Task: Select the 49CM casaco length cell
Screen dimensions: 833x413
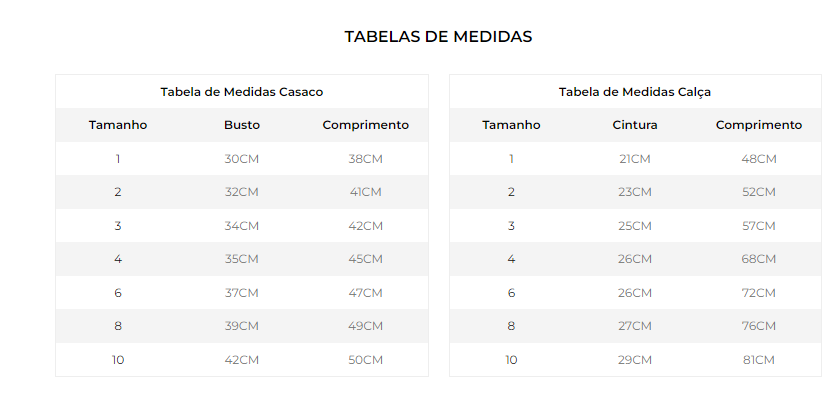Action: pos(366,326)
